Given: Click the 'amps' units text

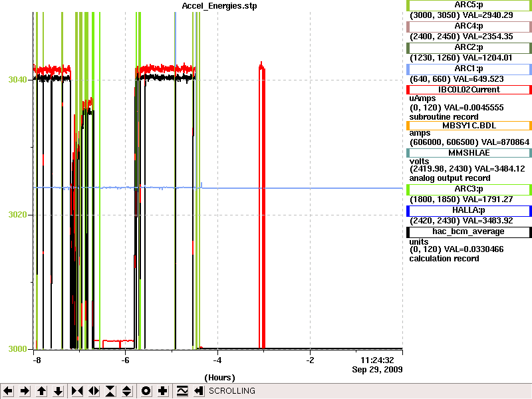Looking at the screenshot, I should [420, 134].
